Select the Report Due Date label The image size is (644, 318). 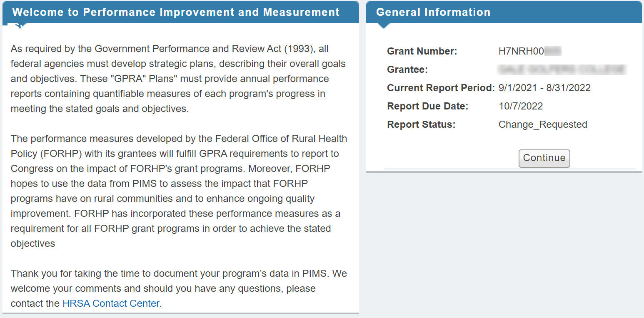[x=428, y=107]
